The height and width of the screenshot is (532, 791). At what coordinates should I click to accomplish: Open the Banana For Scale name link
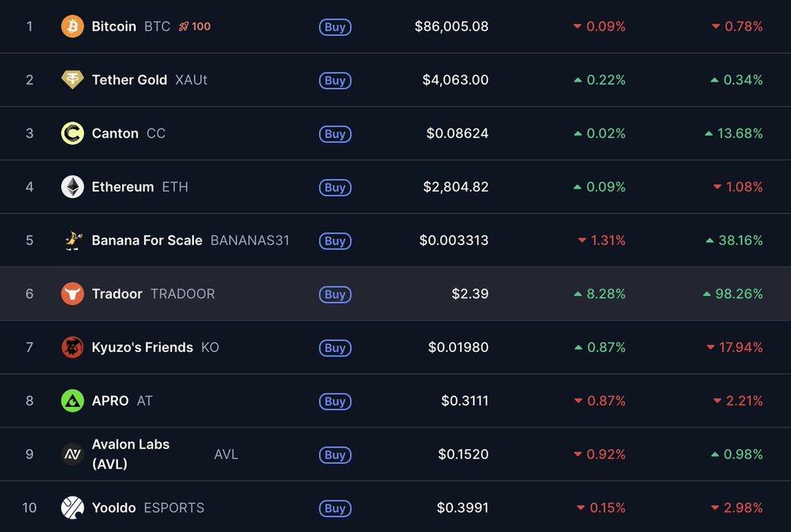[146, 241]
